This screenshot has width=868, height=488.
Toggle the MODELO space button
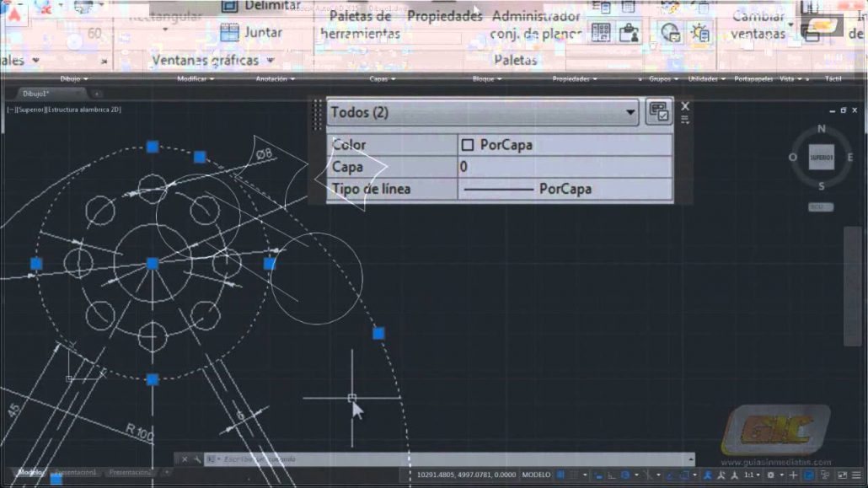pos(536,475)
